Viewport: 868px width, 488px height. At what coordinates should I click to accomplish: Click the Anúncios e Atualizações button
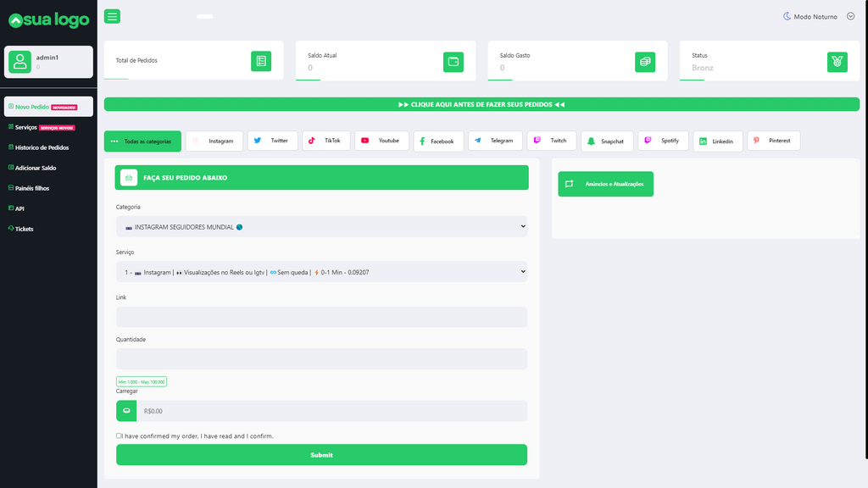(605, 184)
